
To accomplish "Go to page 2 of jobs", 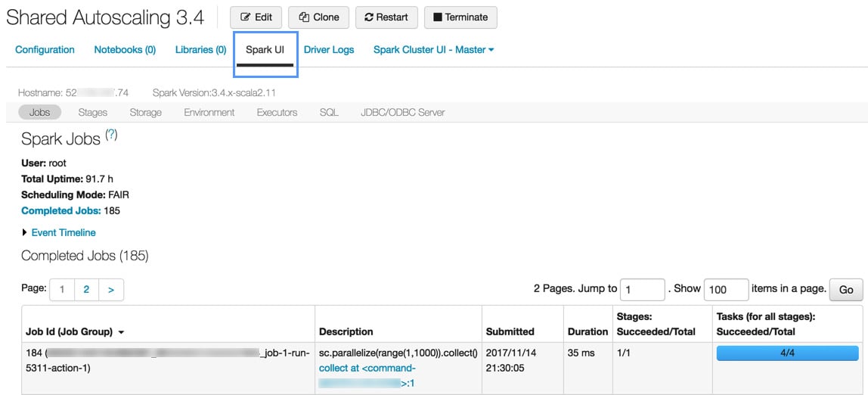I will [86, 289].
